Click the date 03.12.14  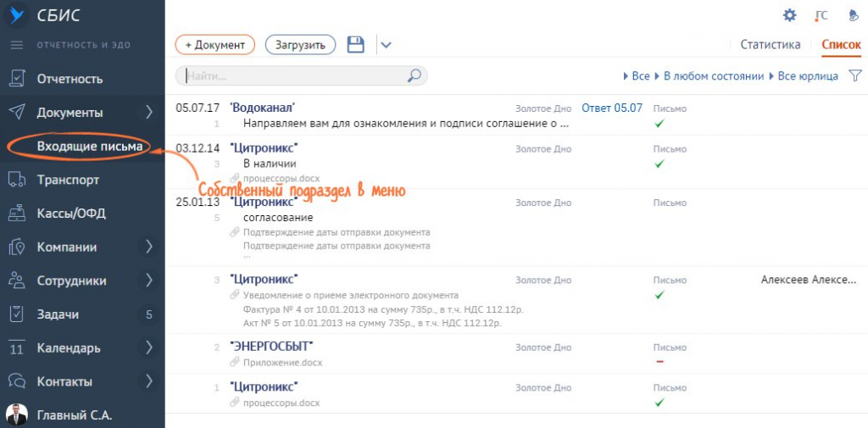[198, 148]
